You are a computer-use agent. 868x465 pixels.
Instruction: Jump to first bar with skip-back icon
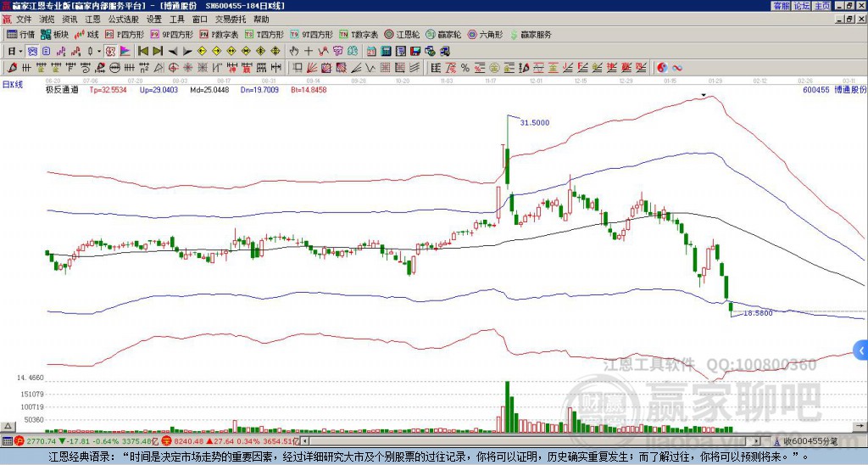tap(142, 52)
